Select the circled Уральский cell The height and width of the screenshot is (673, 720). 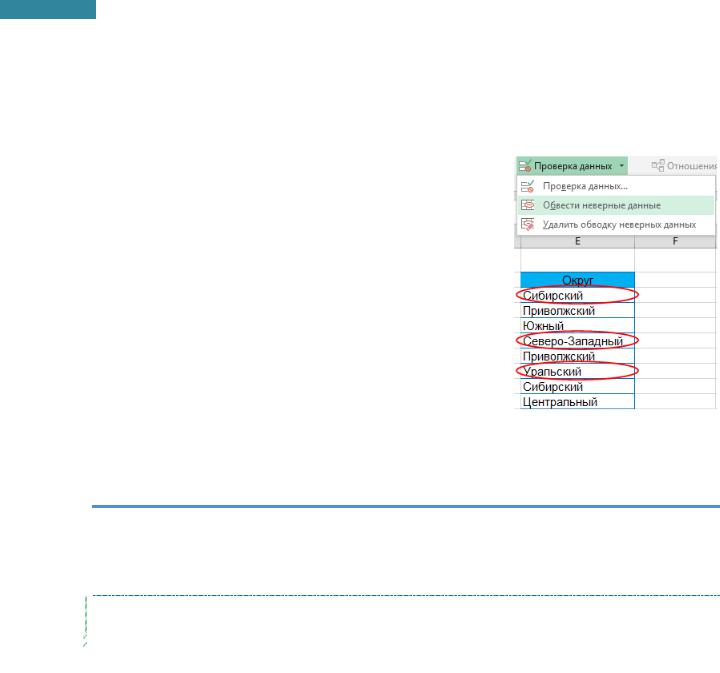click(577, 371)
